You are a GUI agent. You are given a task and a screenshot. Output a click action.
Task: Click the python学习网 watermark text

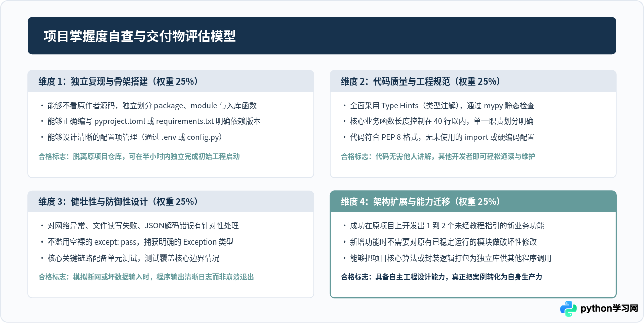[609, 308]
